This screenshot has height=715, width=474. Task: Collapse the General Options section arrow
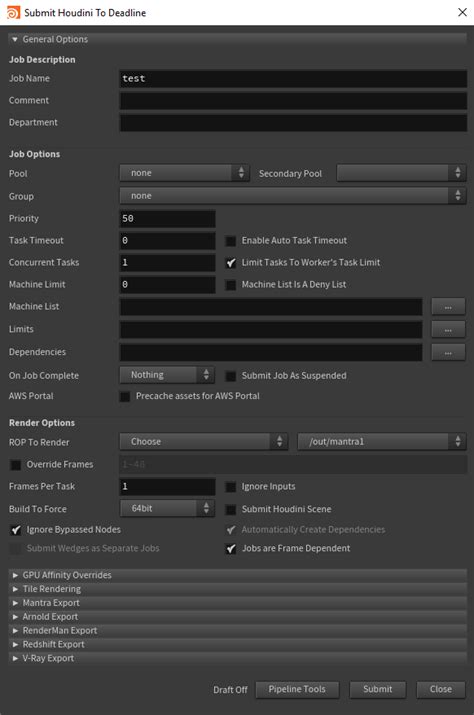point(15,40)
